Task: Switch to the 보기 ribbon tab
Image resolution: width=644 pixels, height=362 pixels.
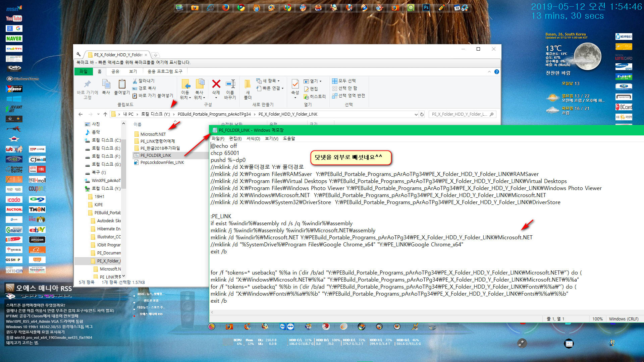Action: 133,71
